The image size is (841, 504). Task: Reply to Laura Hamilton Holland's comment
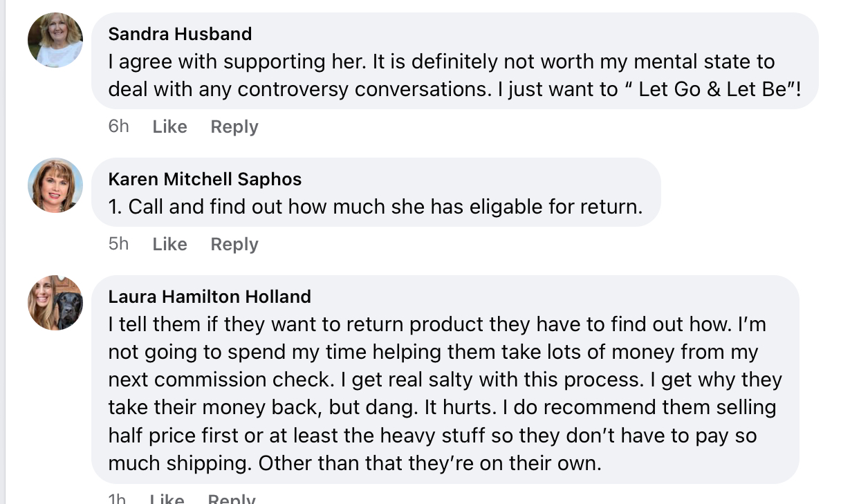232,498
